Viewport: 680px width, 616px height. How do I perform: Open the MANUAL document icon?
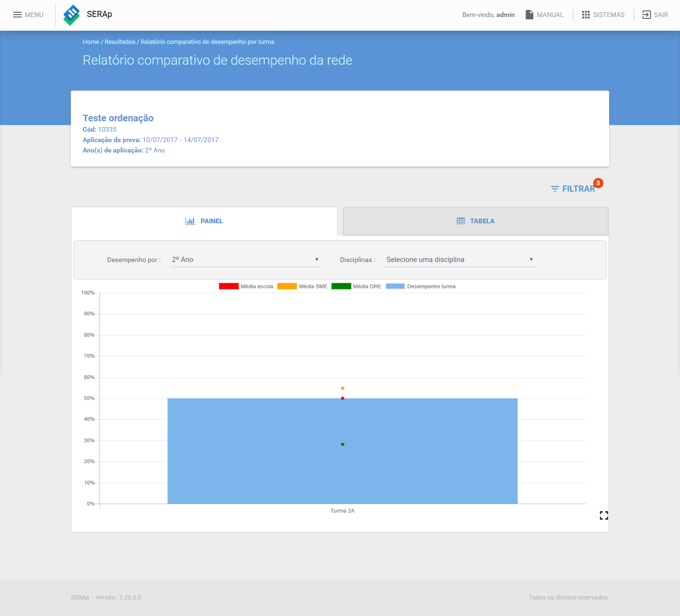(529, 15)
